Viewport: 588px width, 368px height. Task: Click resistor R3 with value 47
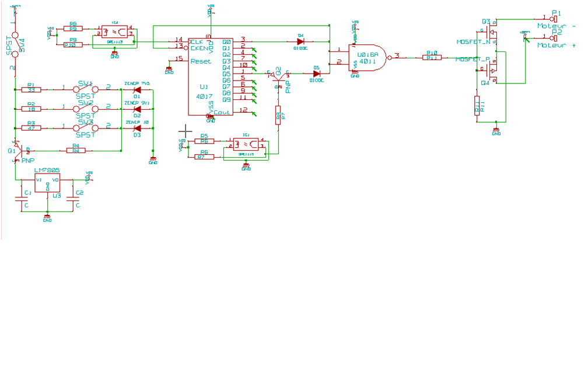[x=31, y=128]
